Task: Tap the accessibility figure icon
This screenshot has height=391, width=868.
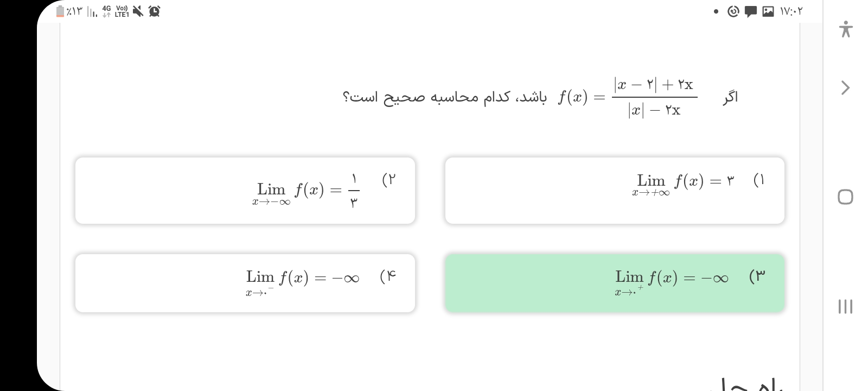Action: point(845,29)
